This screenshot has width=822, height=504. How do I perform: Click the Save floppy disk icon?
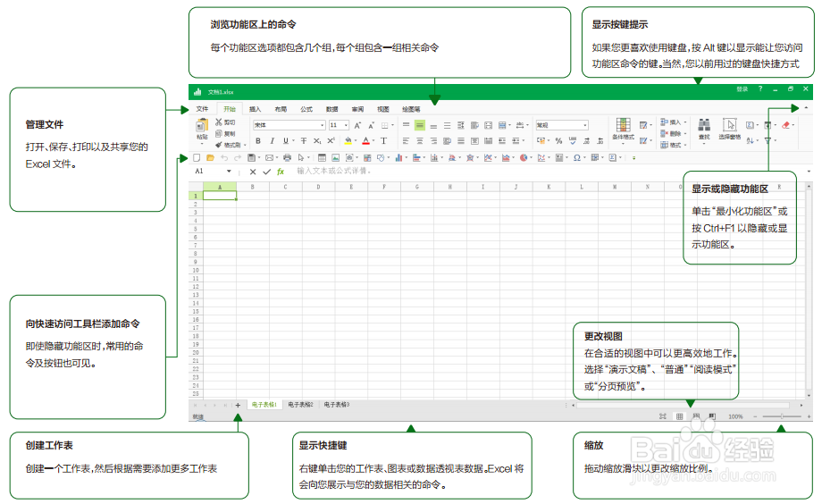click(252, 157)
